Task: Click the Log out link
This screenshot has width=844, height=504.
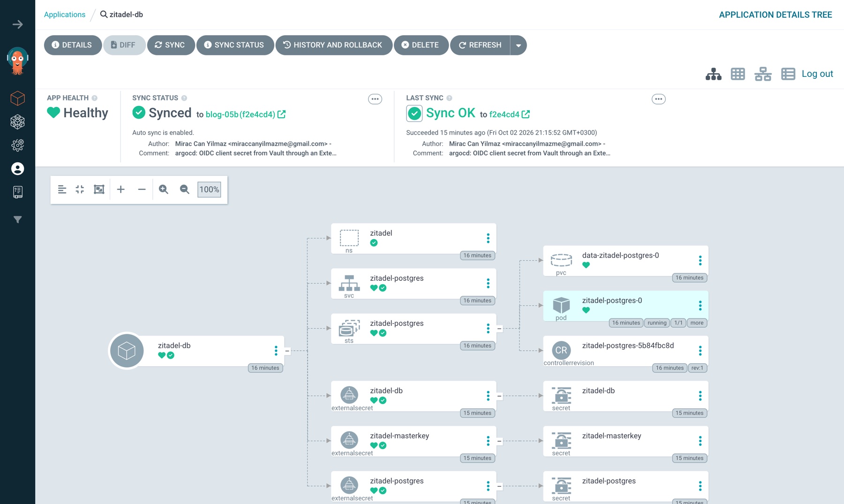Action: coord(817,74)
